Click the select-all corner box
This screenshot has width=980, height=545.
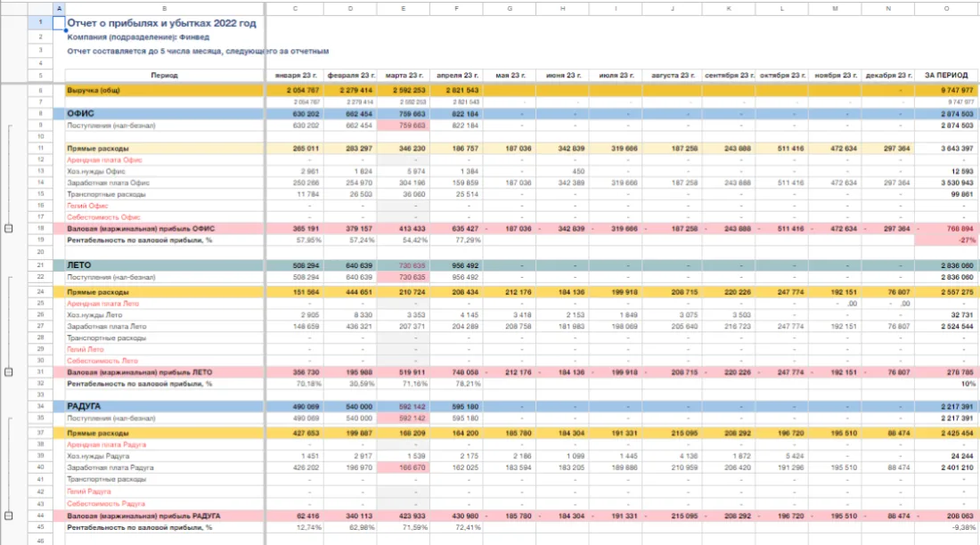click(41, 8)
